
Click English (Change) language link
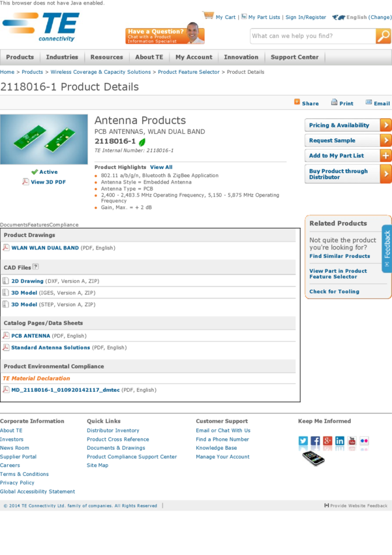coord(369,17)
